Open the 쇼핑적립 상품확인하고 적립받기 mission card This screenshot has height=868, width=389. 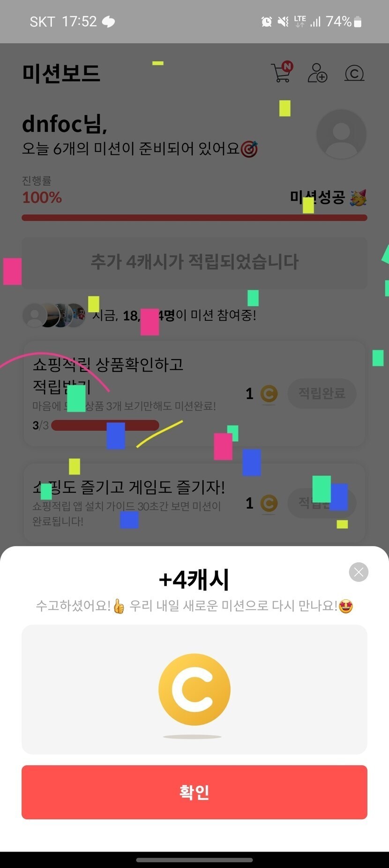194,394
